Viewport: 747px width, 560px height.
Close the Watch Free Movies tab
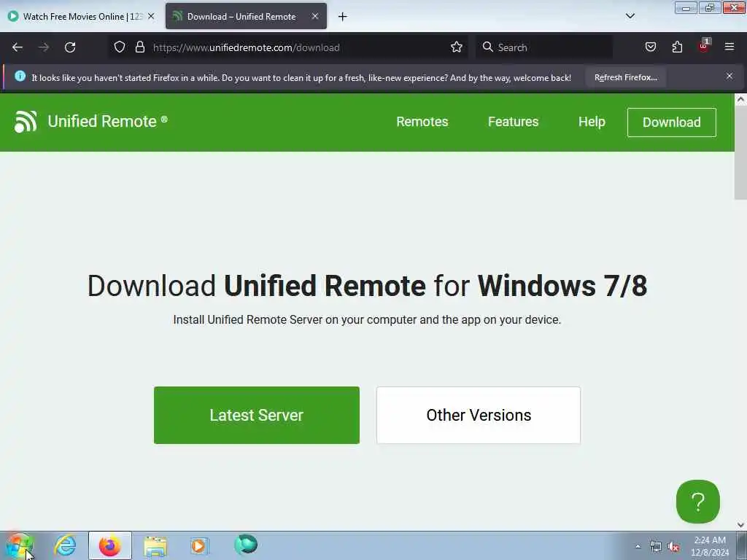tap(151, 16)
